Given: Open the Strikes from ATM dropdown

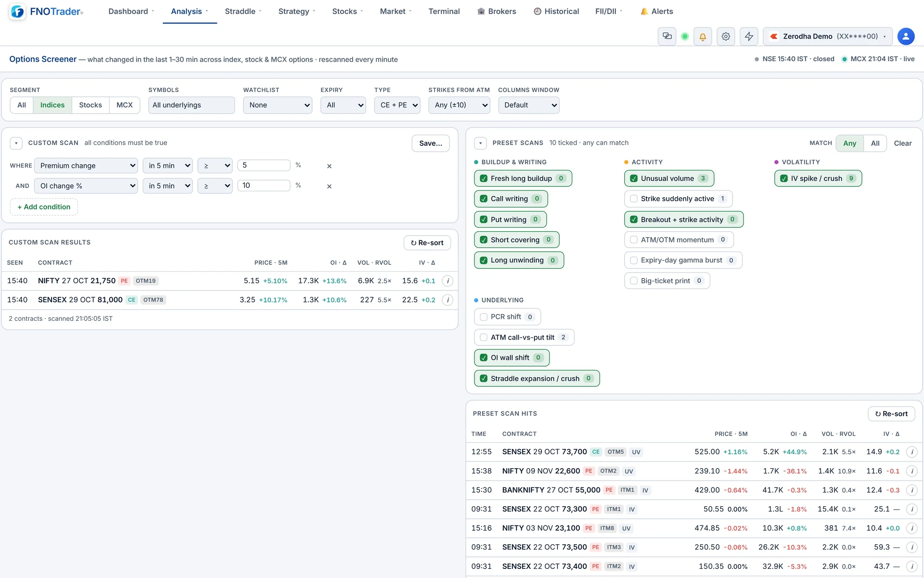Looking at the screenshot, I should pyautogui.click(x=459, y=105).
